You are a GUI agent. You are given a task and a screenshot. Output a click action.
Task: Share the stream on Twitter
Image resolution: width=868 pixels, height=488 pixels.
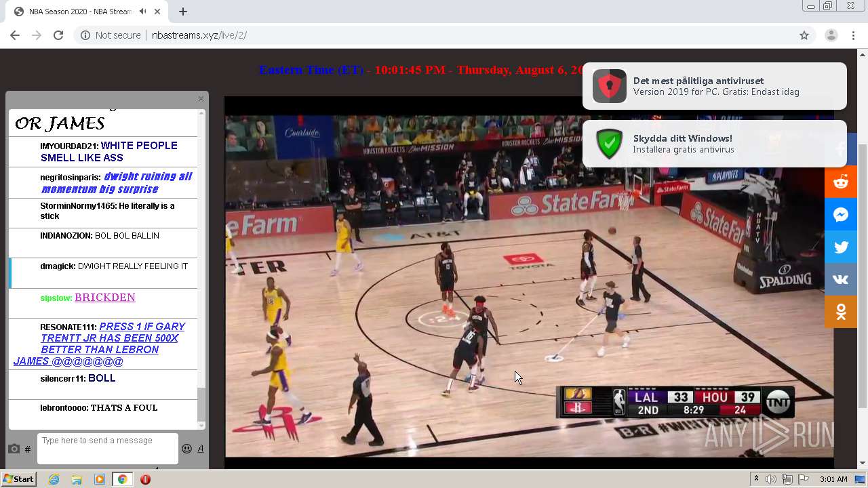click(x=841, y=247)
